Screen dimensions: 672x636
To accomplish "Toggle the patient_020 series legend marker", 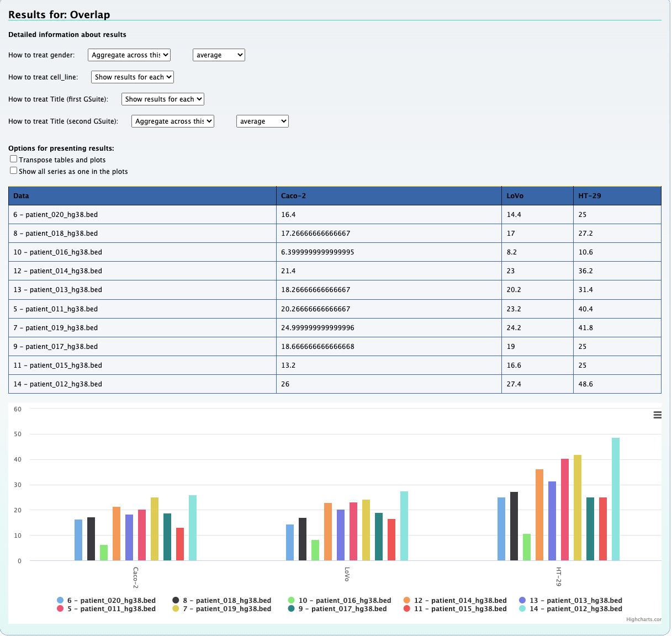I will point(60,600).
